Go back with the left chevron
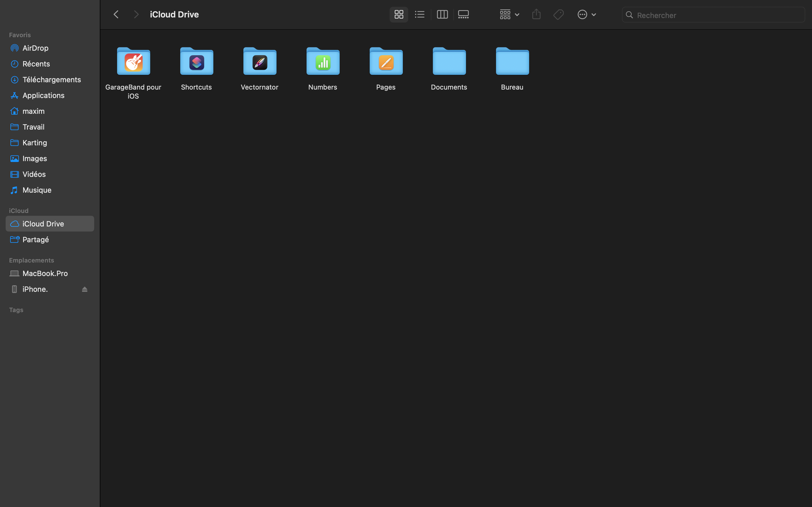The width and height of the screenshot is (812, 507). tap(116, 14)
